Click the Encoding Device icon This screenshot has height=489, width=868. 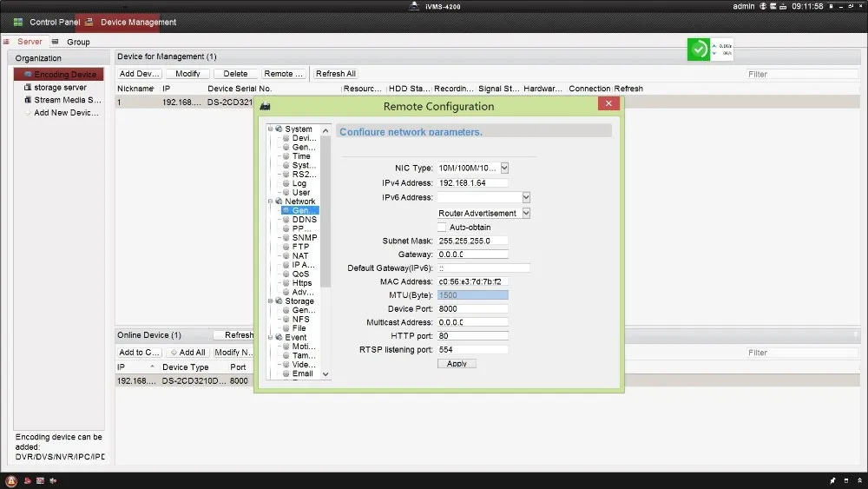(x=28, y=75)
